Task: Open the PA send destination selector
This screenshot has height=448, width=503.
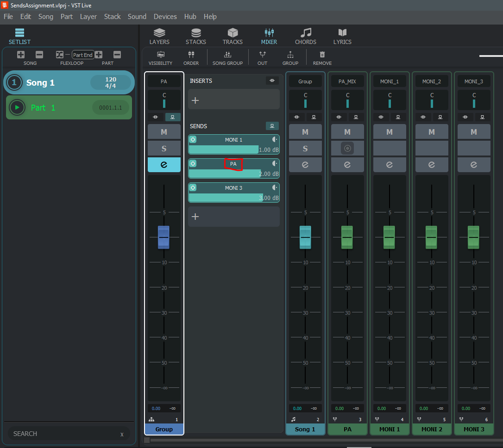Action: [x=233, y=164]
